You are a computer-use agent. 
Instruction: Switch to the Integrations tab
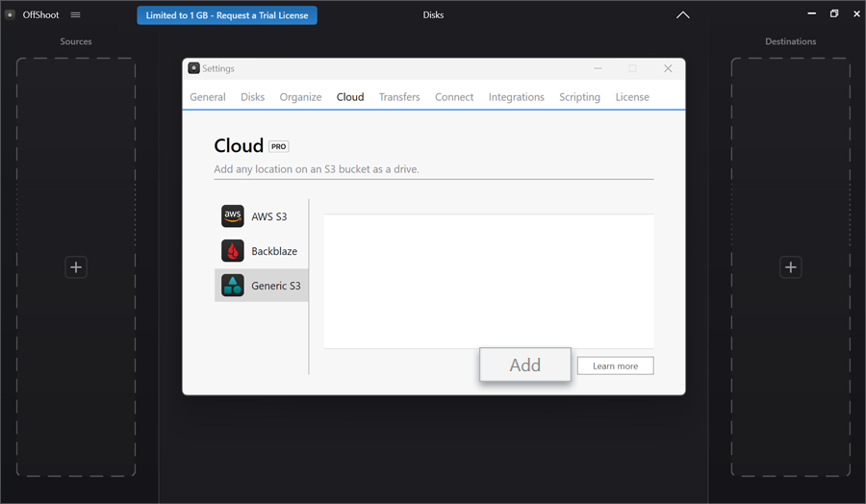(x=516, y=97)
